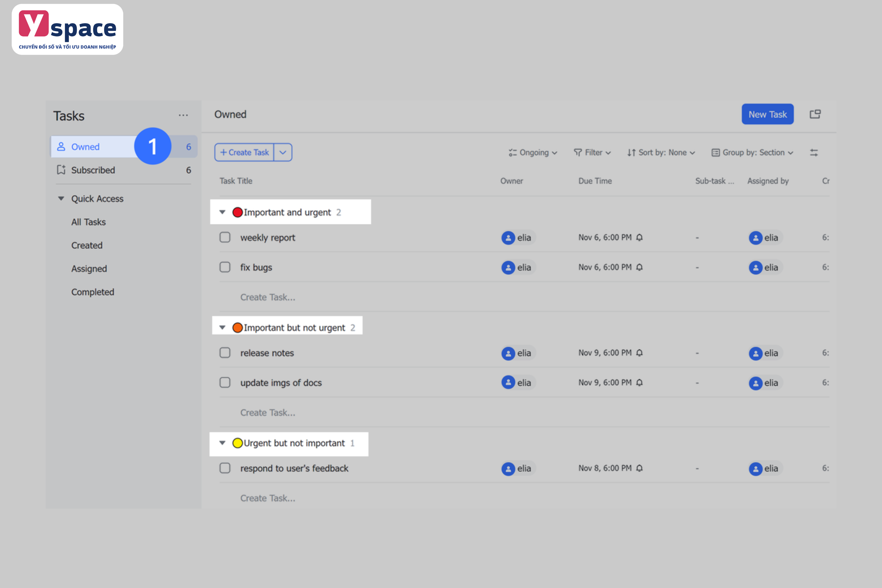The width and height of the screenshot is (882, 588).
Task: Click the bell reminder icon for fix bugs
Action: [639, 267]
